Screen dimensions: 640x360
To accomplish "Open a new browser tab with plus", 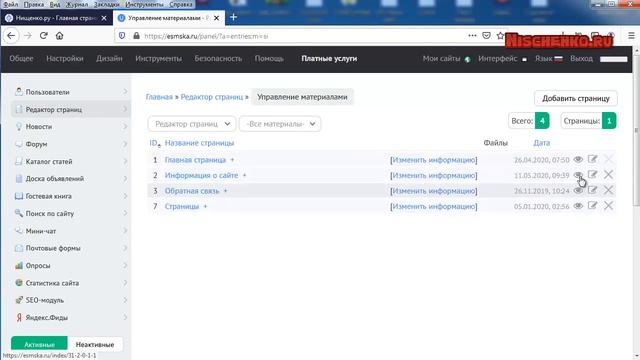I will (x=233, y=18).
